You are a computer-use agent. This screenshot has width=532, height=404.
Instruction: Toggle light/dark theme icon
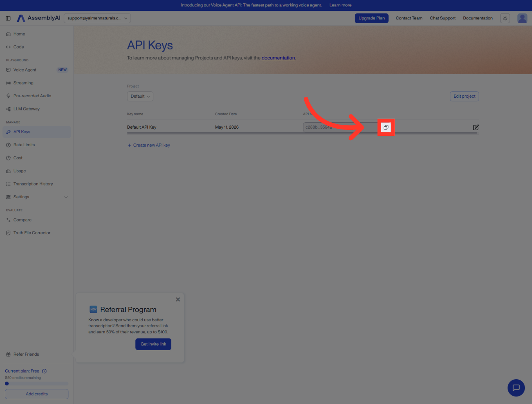[505, 18]
